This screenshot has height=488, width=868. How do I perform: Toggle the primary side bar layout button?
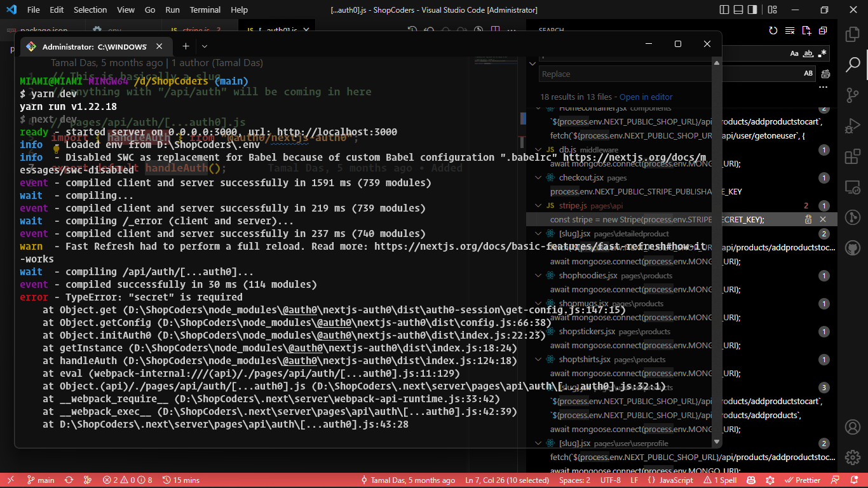tap(724, 10)
